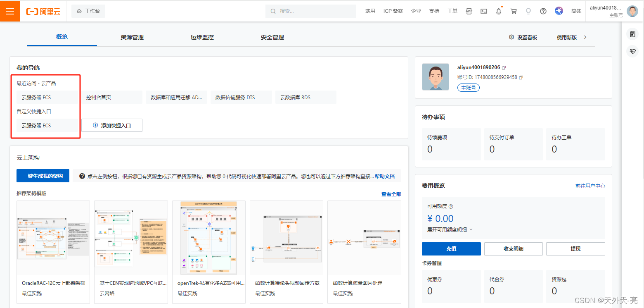Viewport: 644px width, 308px height.
Task: Click 使用新版 link
Action: [x=567, y=37]
